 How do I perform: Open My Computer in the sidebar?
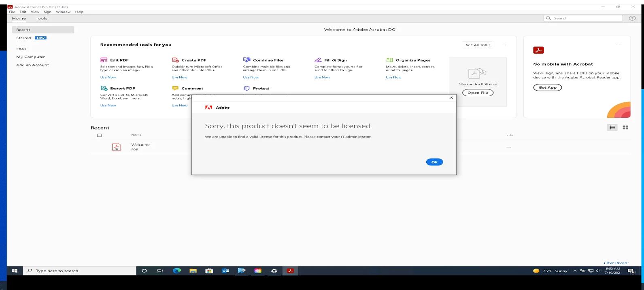pyautogui.click(x=30, y=57)
